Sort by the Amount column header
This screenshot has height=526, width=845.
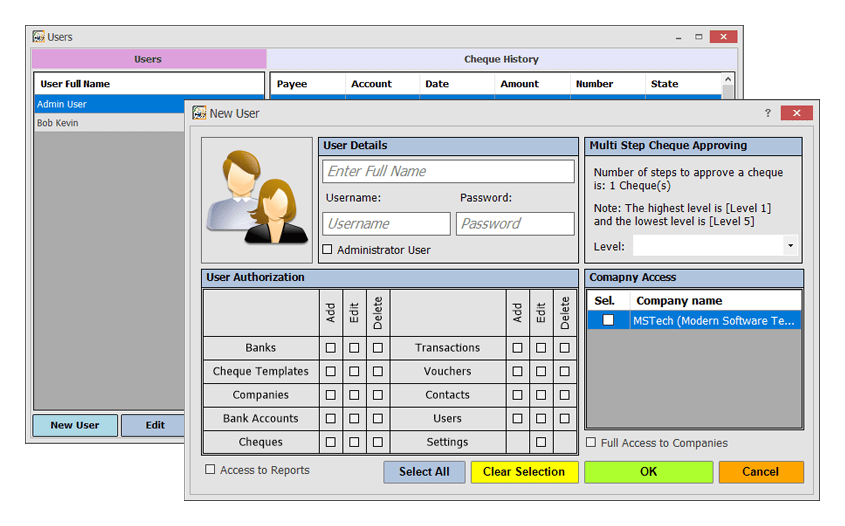[x=532, y=84]
